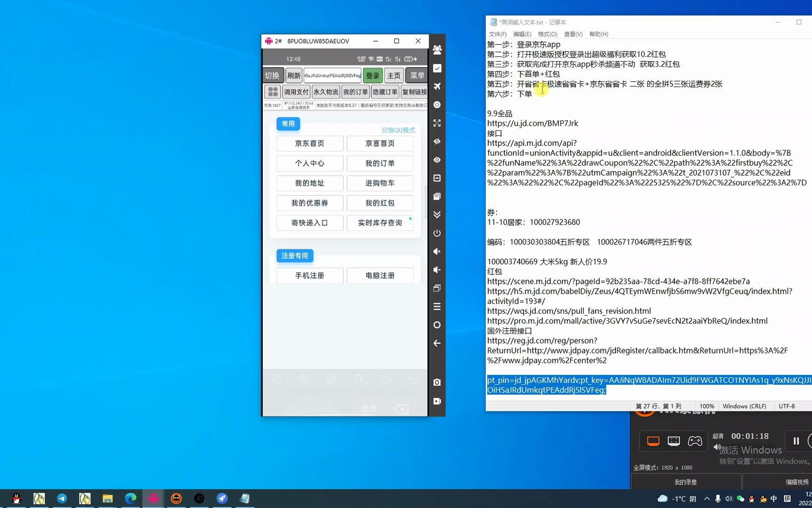812x508 pixels.
Task: Click 我的录像 button in recorder
Action: point(686,482)
